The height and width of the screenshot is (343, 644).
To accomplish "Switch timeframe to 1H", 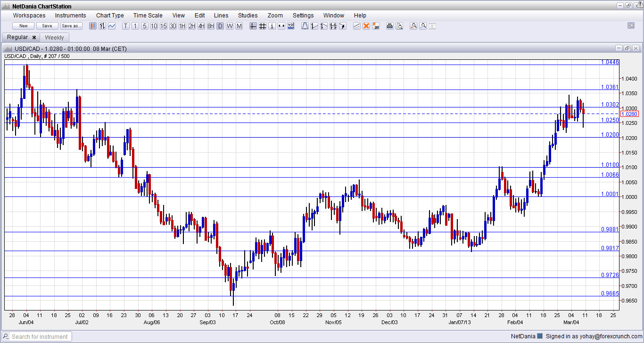I will click(x=182, y=26).
